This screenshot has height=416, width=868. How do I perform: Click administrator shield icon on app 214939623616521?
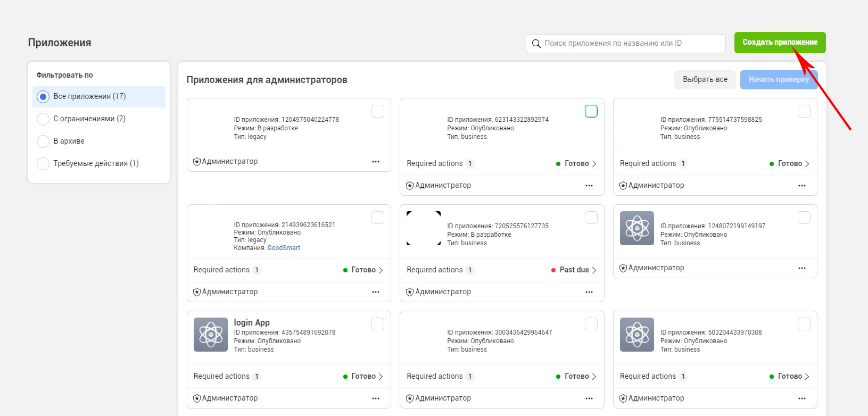pos(197,292)
